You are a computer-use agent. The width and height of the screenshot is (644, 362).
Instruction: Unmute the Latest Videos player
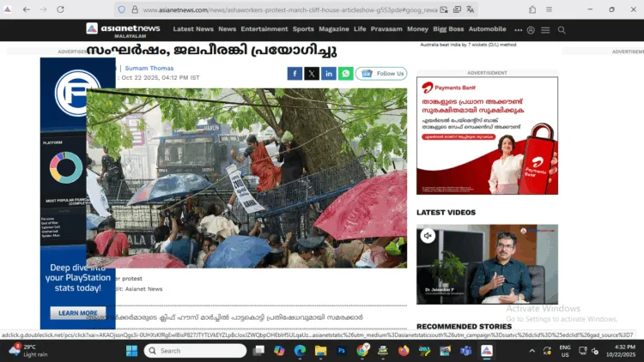pos(427,235)
